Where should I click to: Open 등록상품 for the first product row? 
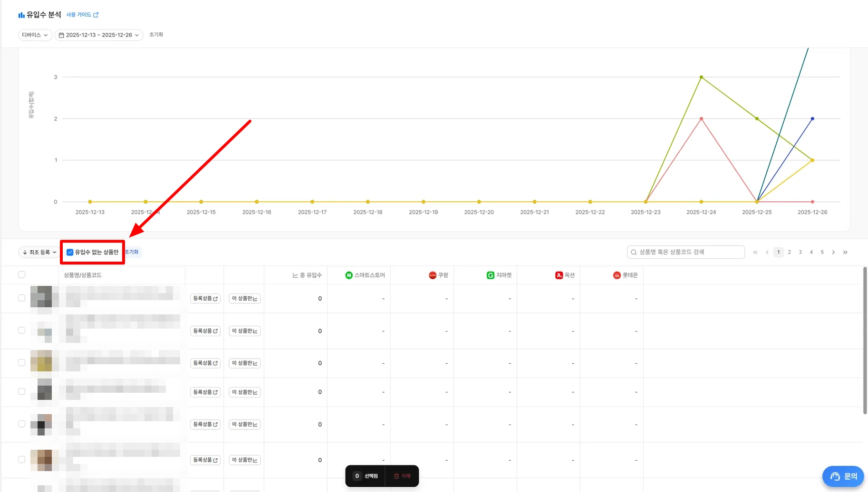point(205,298)
